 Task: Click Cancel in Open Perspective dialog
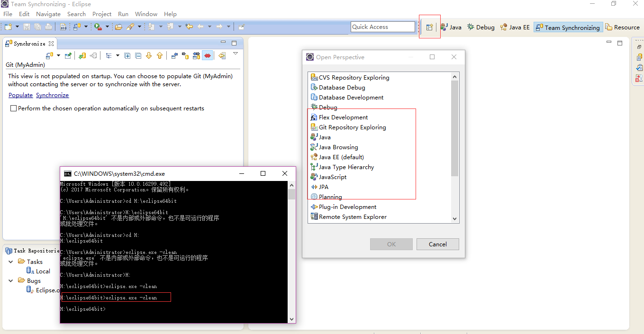(438, 244)
